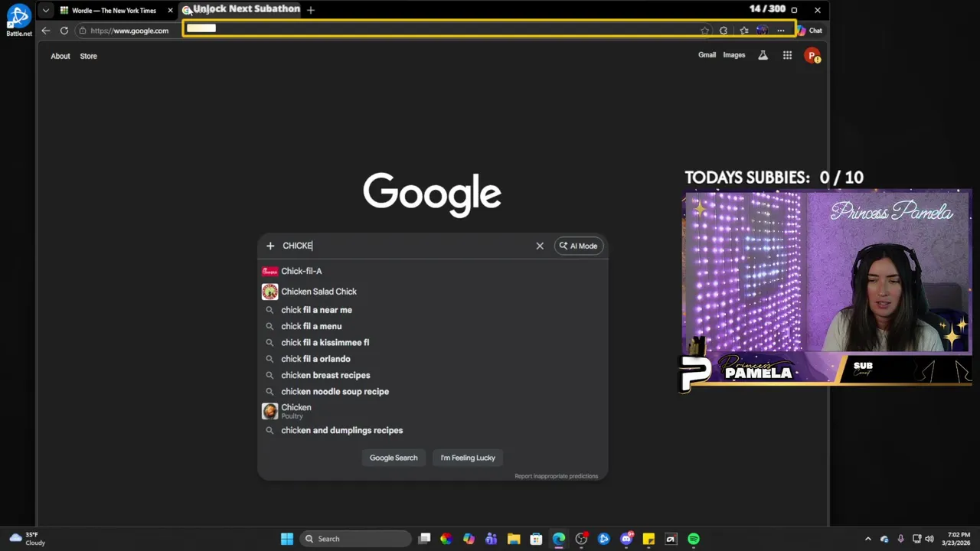Pick 'chick fil a orlando' suggestion
The width and height of the screenshot is (980, 551).
tap(433, 359)
